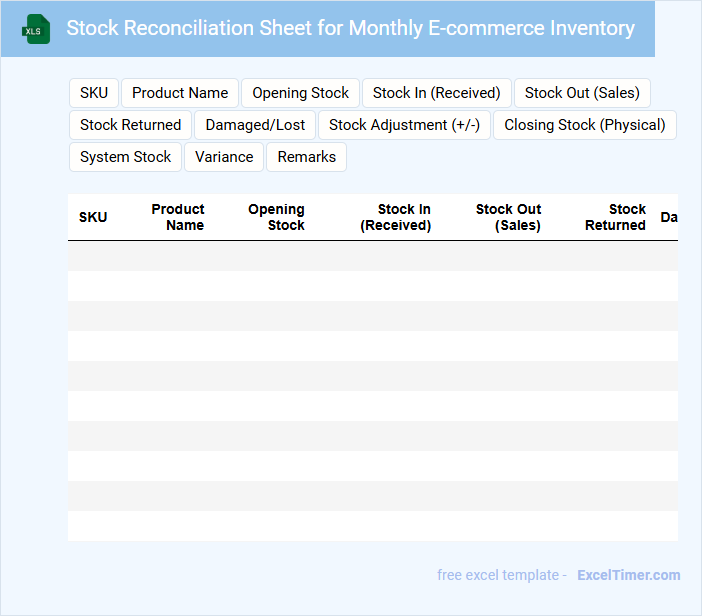702x616 pixels.
Task: Select the Opening Stock column header
Action: (x=276, y=217)
